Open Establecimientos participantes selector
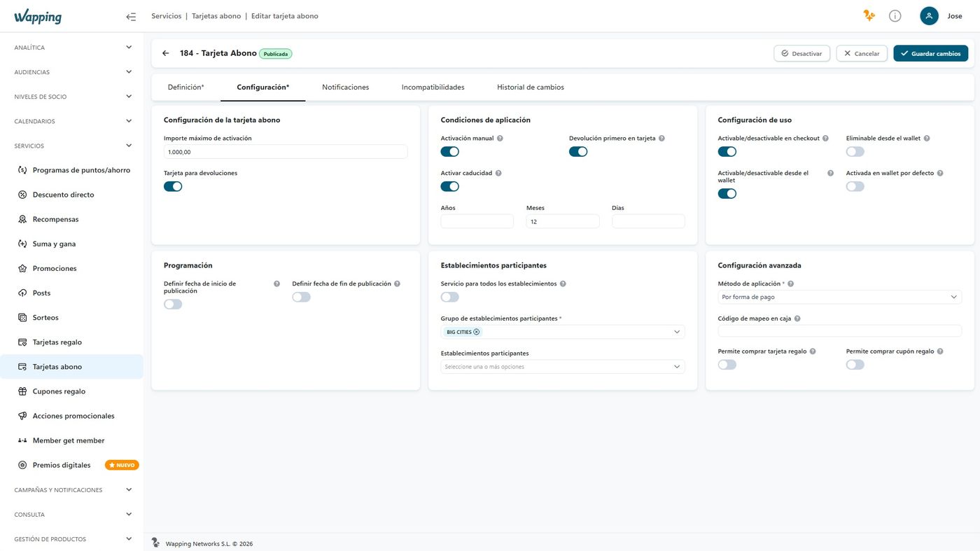Image resolution: width=980 pixels, height=551 pixels. 563,367
